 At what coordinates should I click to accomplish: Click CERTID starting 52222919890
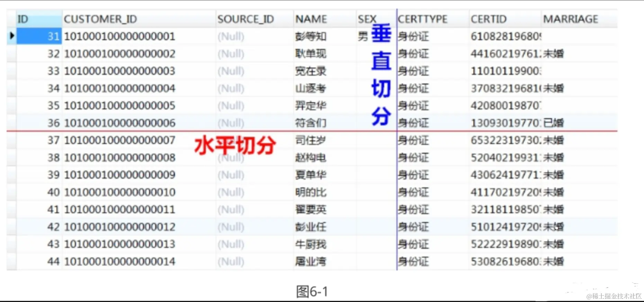(506, 244)
